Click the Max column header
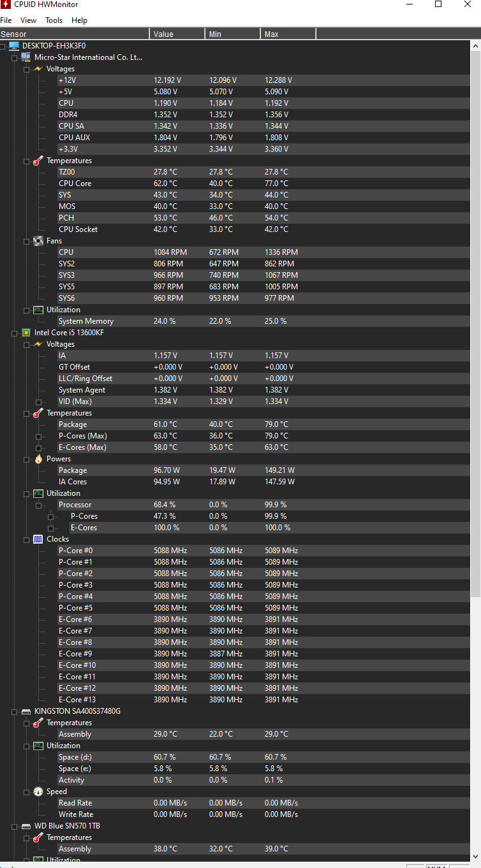Viewport: 481px width, 868px height. 288,34
